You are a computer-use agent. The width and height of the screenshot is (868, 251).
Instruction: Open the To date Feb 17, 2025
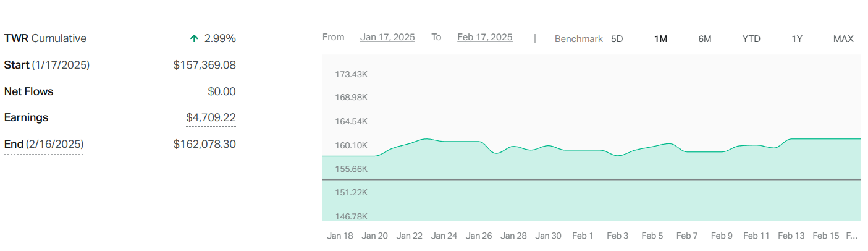[x=484, y=37]
